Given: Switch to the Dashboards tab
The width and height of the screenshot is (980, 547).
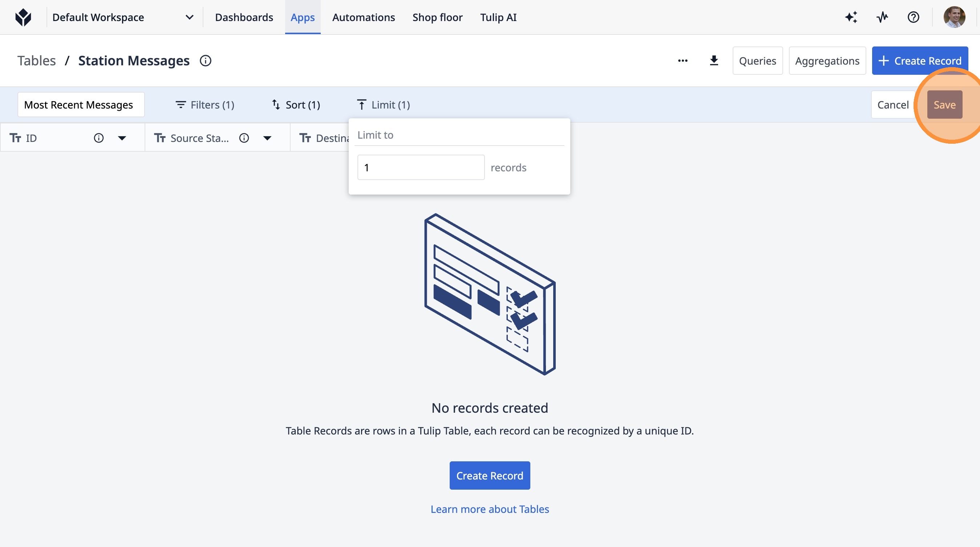Looking at the screenshot, I should (x=244, y=17).
